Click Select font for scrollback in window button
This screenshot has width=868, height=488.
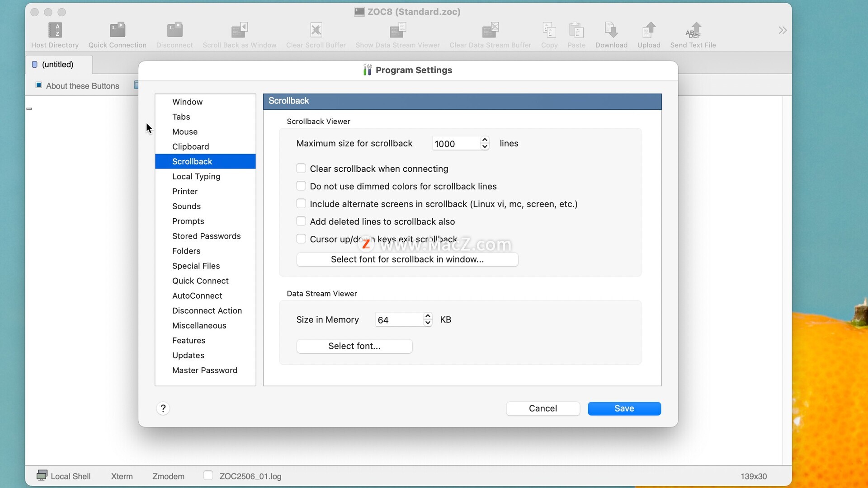tap(407, 259)
